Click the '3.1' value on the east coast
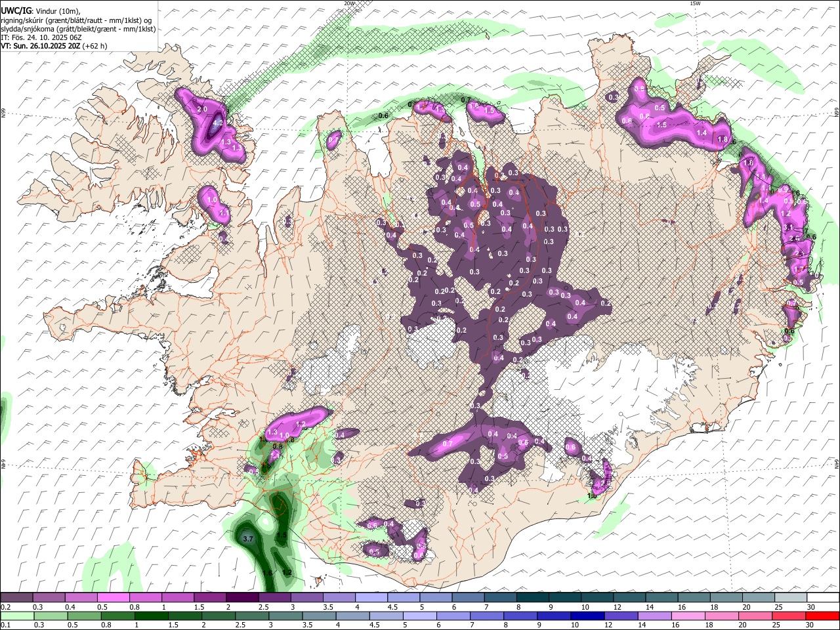840x630 pixels. click(789, 226)
